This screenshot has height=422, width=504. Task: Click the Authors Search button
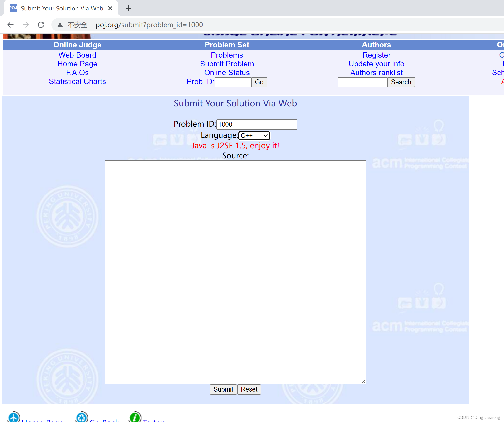coord(401,82)
